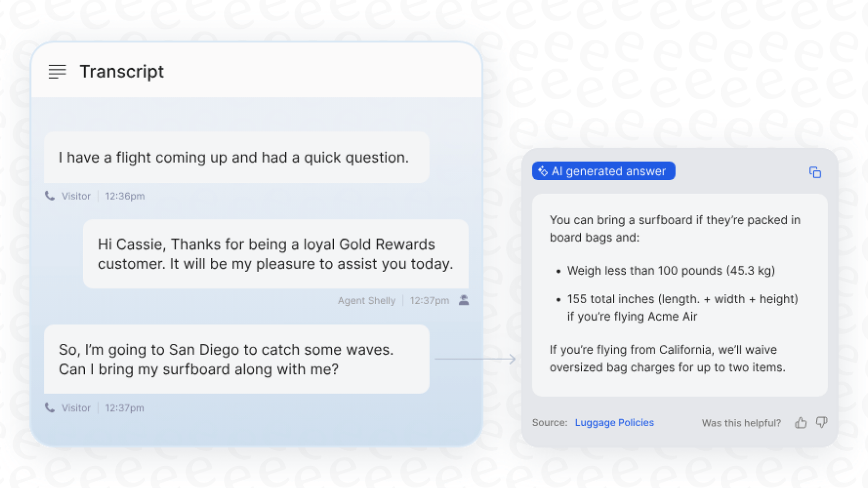The height and width of the screenshot is (488, 868).
Task: Click the Was this helpful prompt
Action: click(741, 422)
